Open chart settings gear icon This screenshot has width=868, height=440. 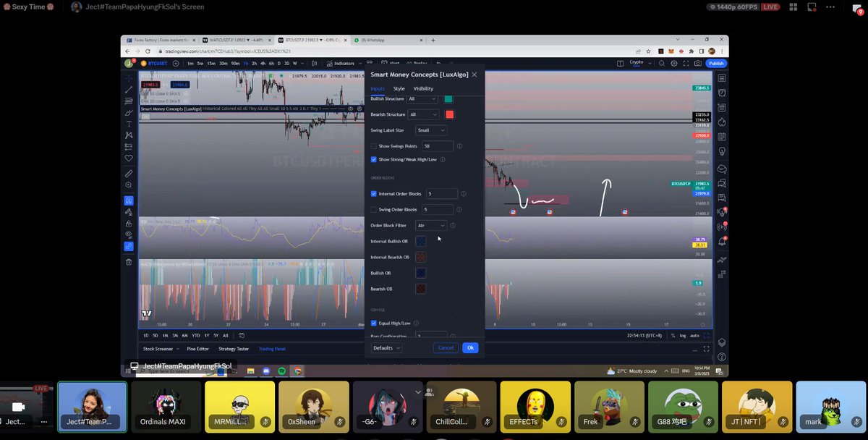pyautogui.click(x=674, y=63)
